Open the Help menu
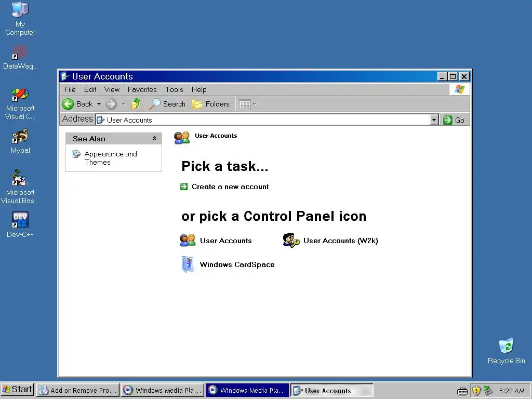 tap(199, 89)
